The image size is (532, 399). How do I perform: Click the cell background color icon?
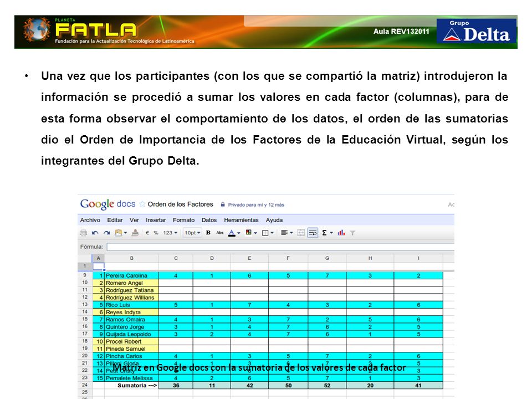pyautogui.click(x=249, y=232)
